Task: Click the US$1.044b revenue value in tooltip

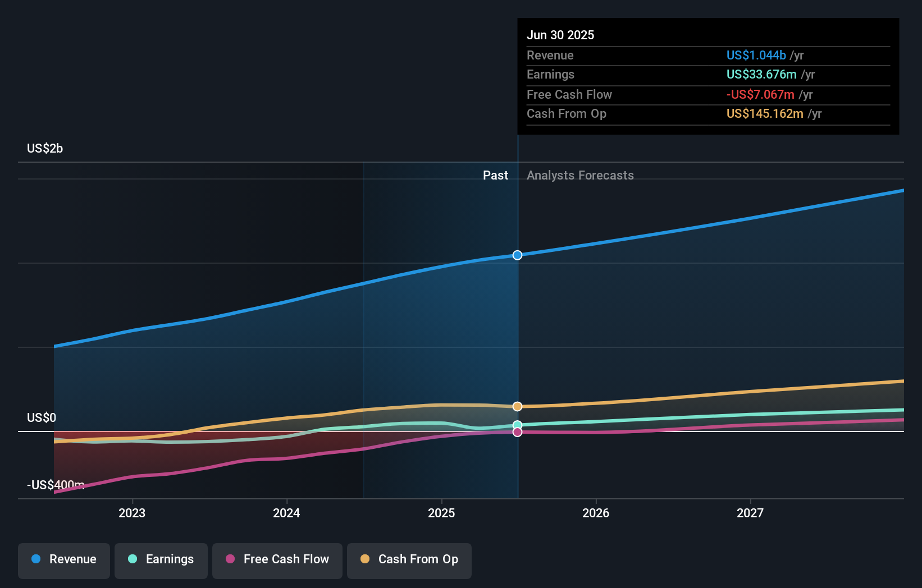Action: coord(756,55)
